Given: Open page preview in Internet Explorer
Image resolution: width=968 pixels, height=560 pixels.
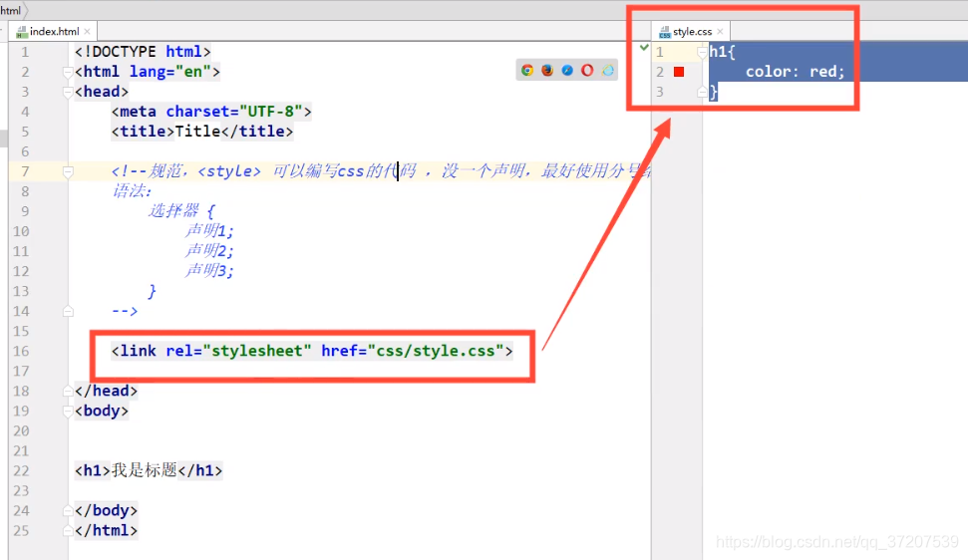Looking at the screenshot, I should (x=607, y=71).
